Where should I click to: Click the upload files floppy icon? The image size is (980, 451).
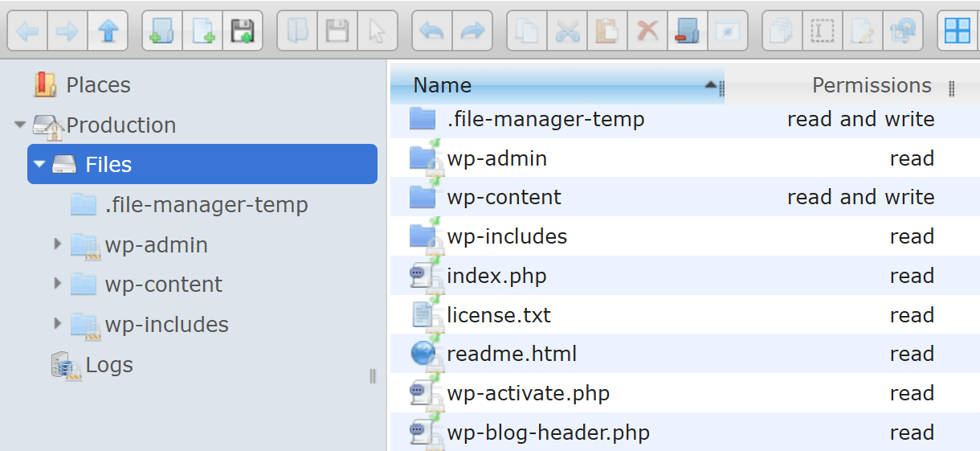coord(243,31)
